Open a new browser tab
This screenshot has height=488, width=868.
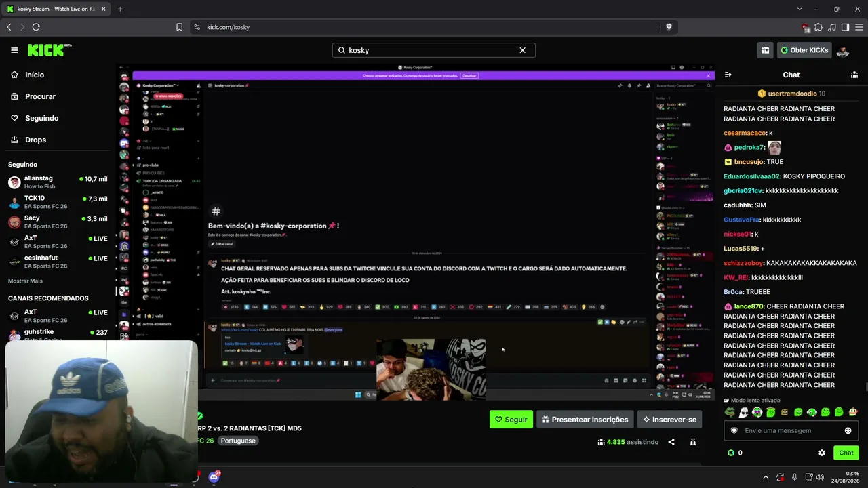120,9
